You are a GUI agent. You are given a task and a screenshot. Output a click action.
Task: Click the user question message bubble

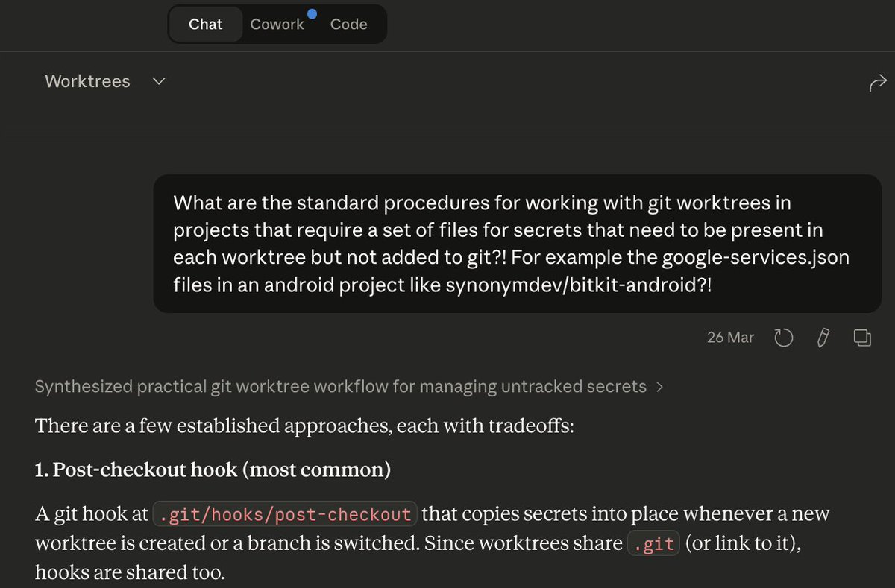517,244
